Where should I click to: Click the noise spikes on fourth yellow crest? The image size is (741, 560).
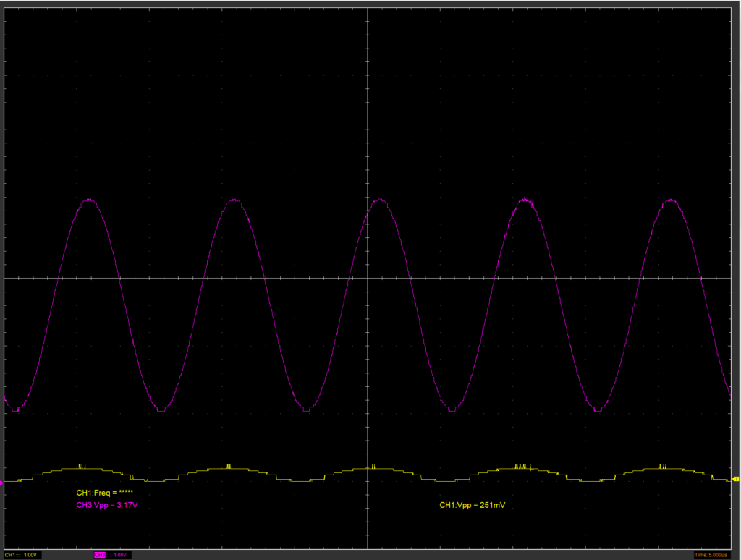pyautogui.click(x=522, y=467)
